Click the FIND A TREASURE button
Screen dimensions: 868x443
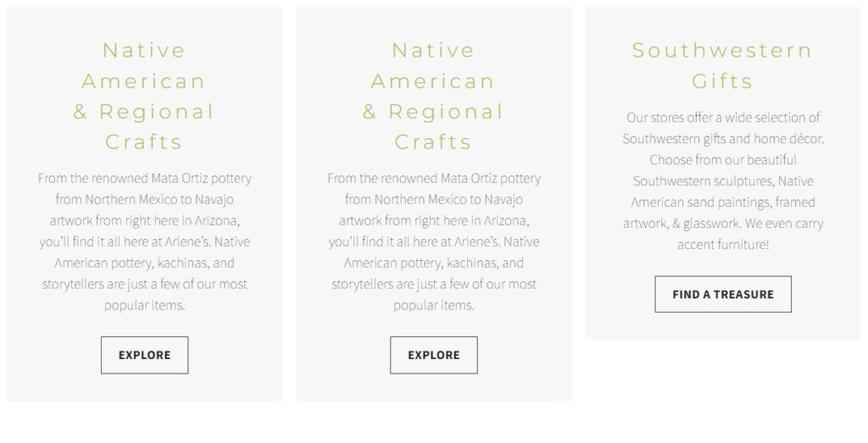(x=723, y=294)
